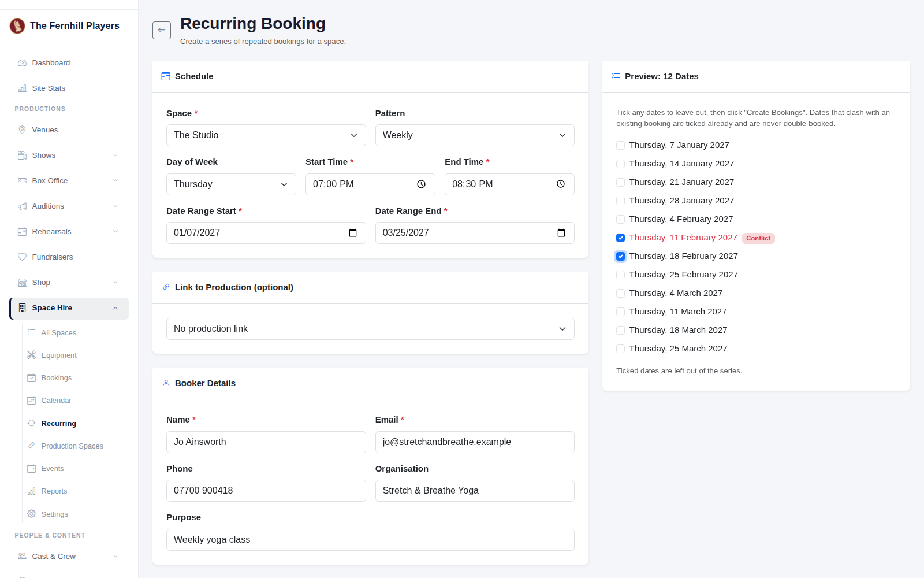Go to All Spaces in the sidebar
Screen dimensions: 924x578
59,333
